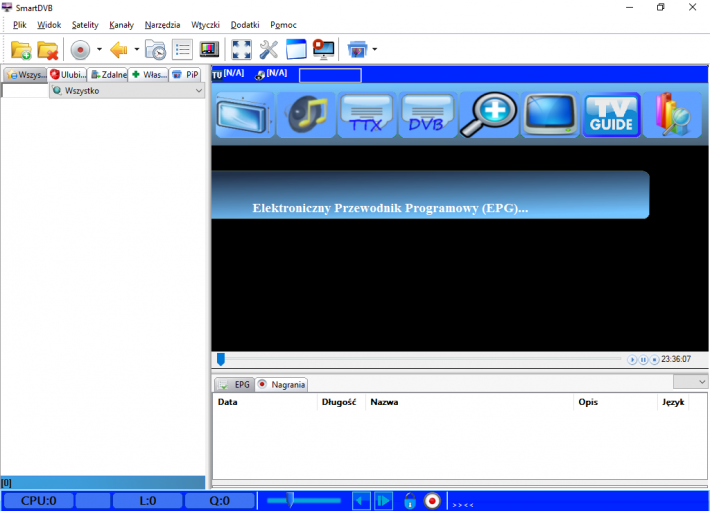The image size is (710, 511).
Task: Click the delete channel list folder icon
Action: coord(48,50)
